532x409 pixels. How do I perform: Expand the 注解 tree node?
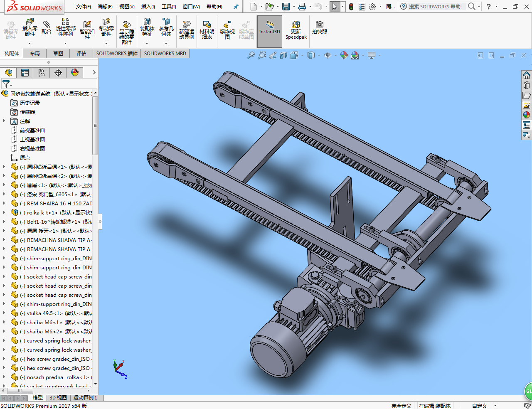tap(4, 121)
